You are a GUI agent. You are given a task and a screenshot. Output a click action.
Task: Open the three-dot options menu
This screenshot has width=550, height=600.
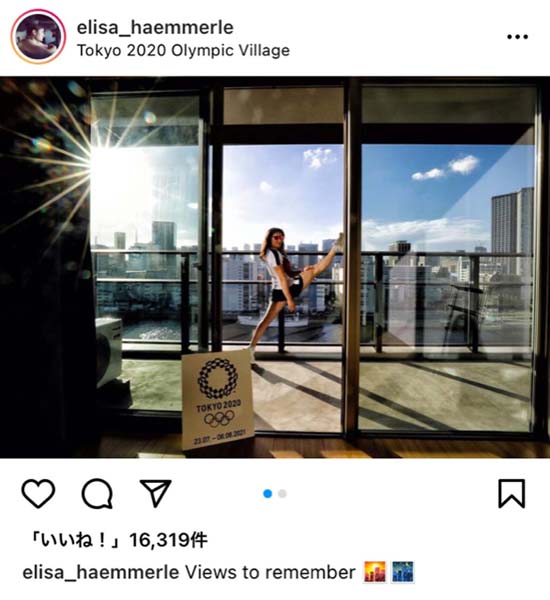[517, 37]
